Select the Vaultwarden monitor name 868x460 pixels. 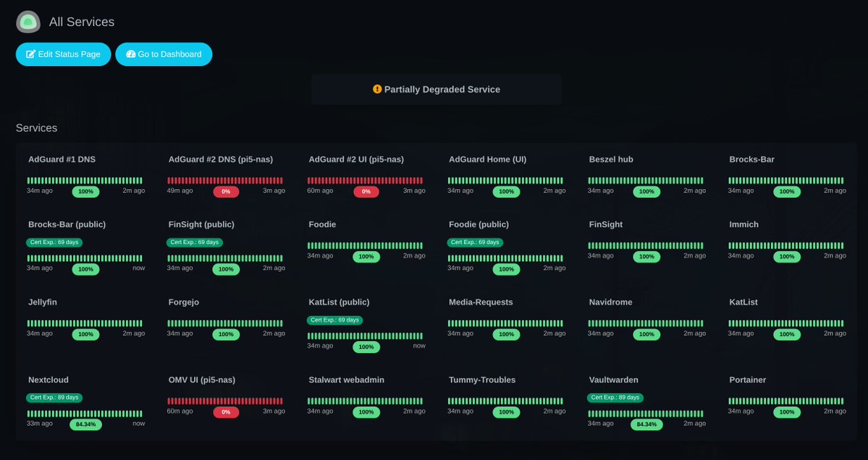(x=614, y=380)
